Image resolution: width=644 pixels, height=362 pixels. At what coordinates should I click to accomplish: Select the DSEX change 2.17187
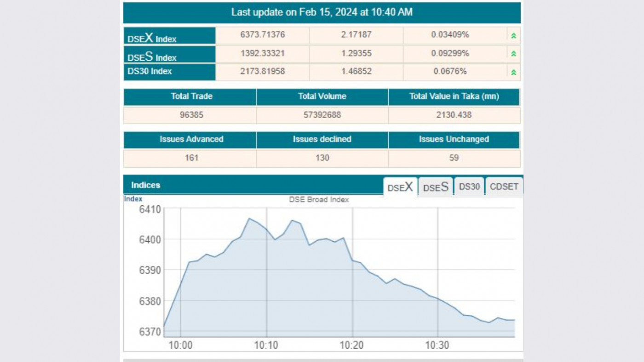(356, 34)
